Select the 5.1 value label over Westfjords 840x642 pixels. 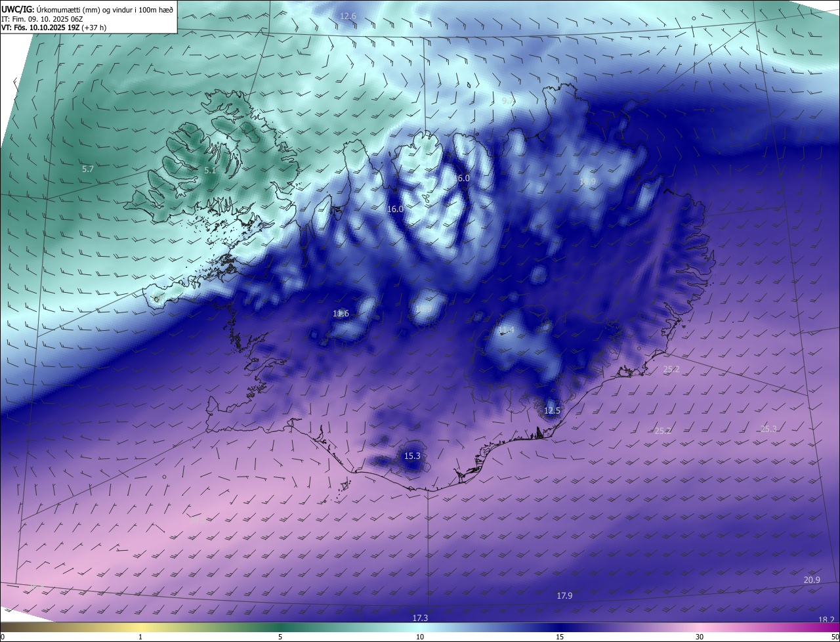209,171
